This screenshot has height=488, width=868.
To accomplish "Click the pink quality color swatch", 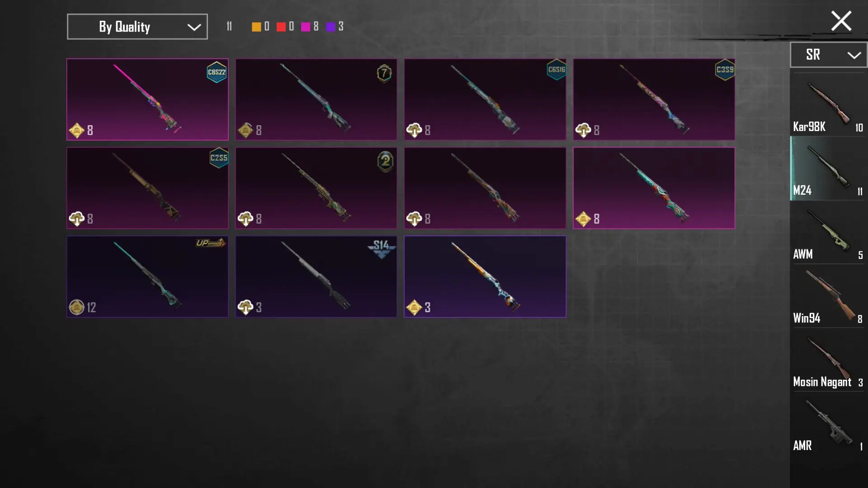I will 306,27.
